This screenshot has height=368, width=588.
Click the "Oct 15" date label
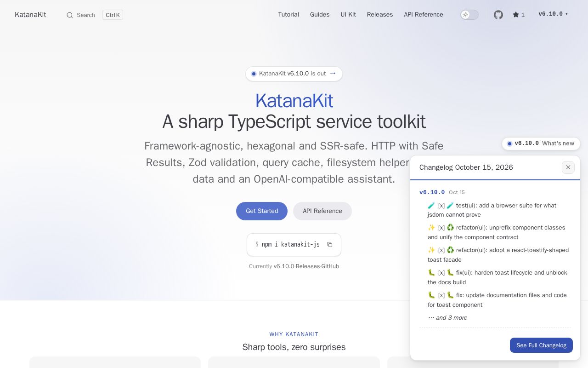pyautogui.click(x=457, y=192)
